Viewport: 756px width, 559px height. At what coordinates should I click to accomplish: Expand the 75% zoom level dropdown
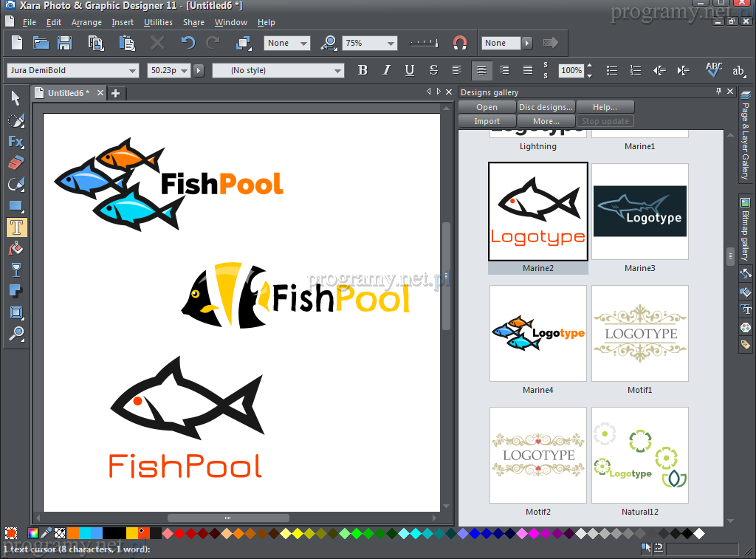(x=390, y=44)
